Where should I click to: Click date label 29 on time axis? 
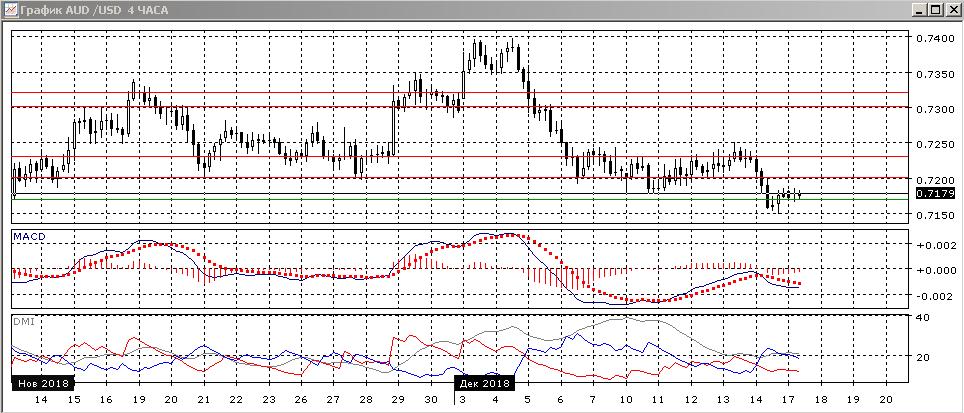(x=398, y=399)
